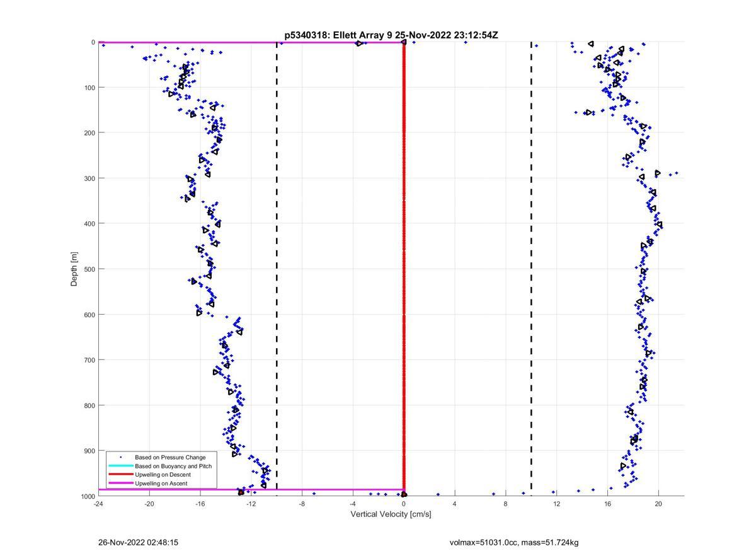Click the isolated triangle marker near 14 cm/s, 155 m
The image size is (756, 558).
(x=588, y=112)
